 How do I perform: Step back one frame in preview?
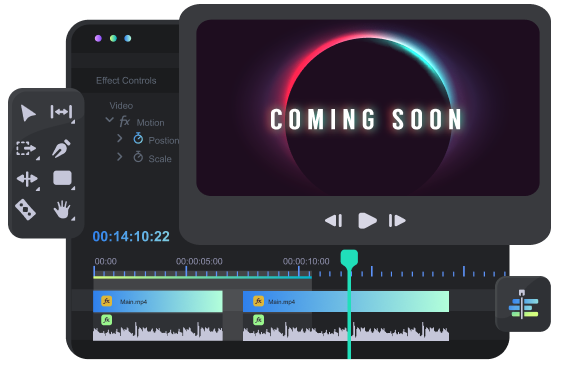click(x=334, y=221)
